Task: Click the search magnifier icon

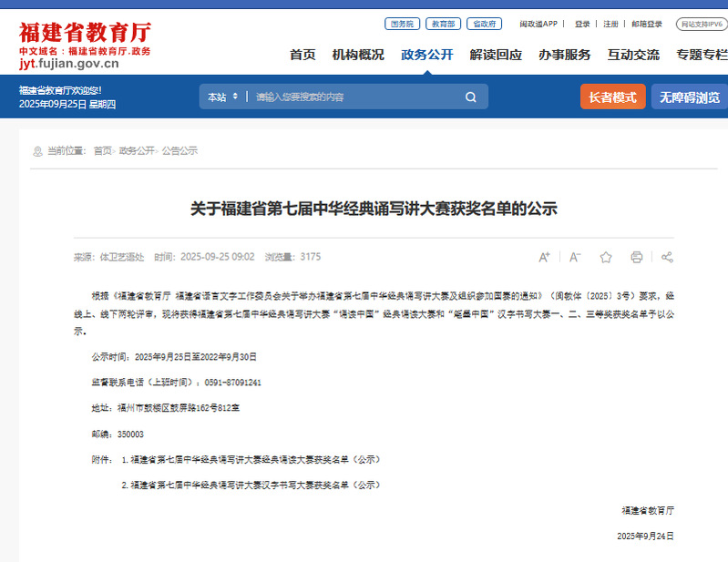Action: 470,97
